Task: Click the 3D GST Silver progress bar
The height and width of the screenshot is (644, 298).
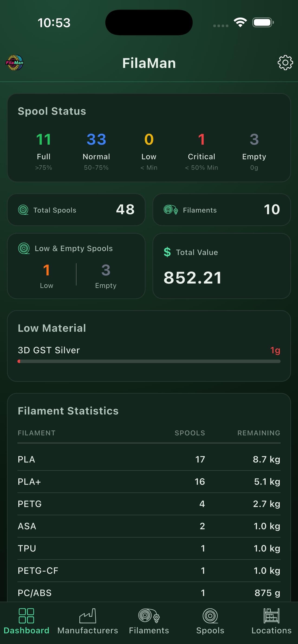Action: (149, 361)
